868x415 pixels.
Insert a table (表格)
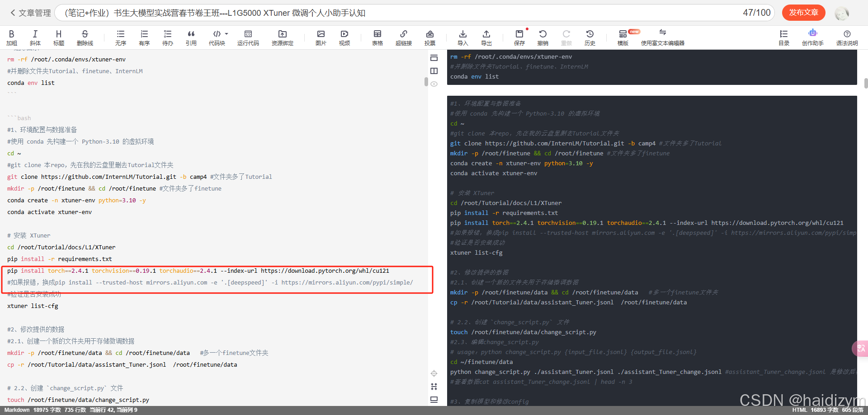tap(377, 37)
